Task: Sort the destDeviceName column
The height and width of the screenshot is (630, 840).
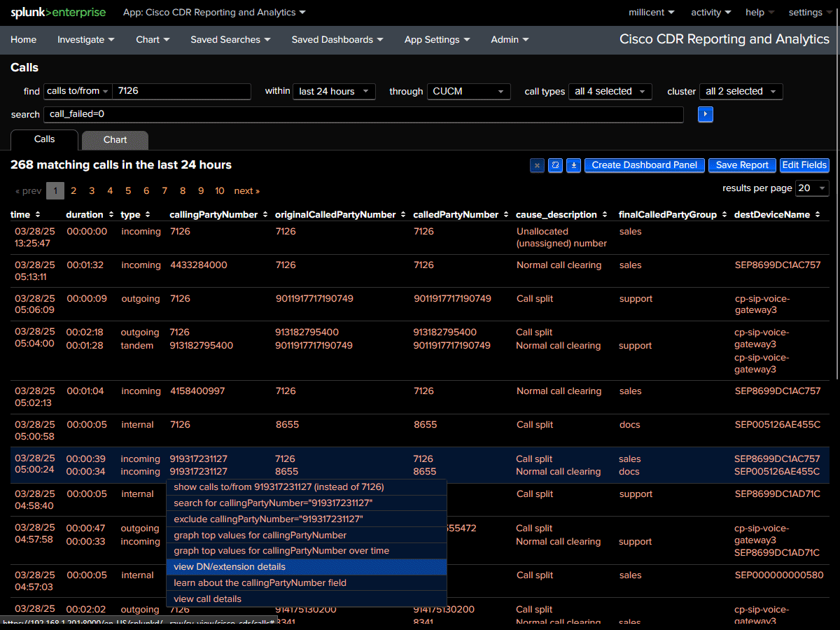Action: click(818, 214)
